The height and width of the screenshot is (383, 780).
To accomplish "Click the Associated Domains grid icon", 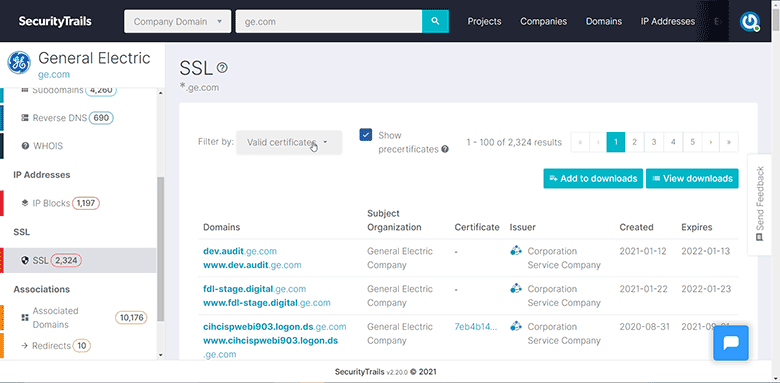I will [25, 317].
